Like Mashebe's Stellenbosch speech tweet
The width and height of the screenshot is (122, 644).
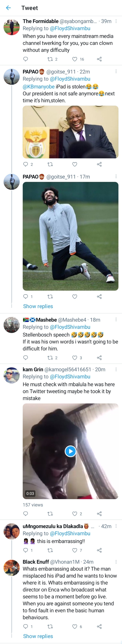click(75, 358)
